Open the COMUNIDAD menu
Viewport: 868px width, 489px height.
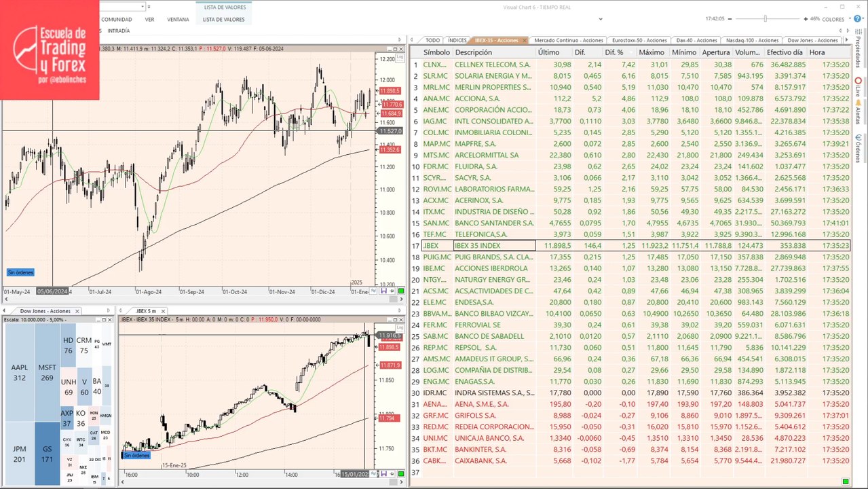point(116,20)
